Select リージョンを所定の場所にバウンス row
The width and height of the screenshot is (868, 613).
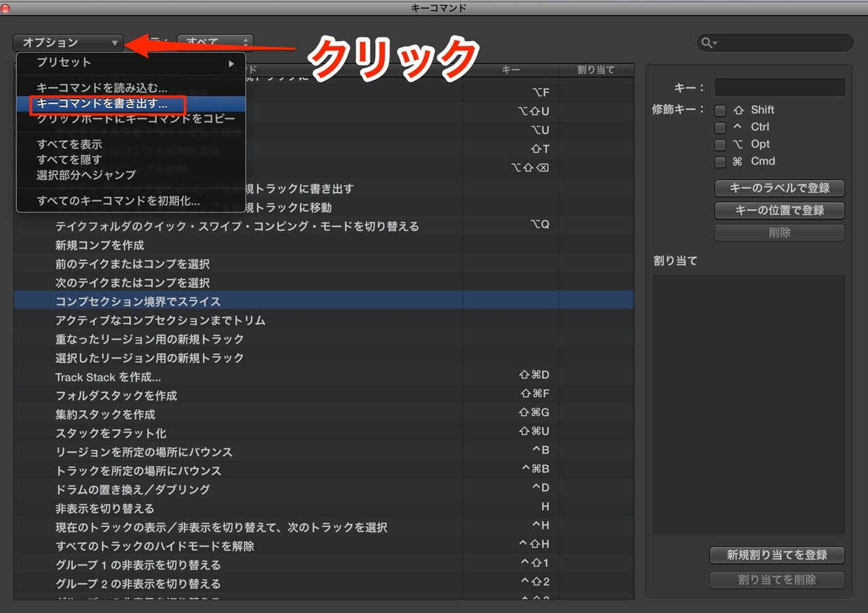pos(324,452)
